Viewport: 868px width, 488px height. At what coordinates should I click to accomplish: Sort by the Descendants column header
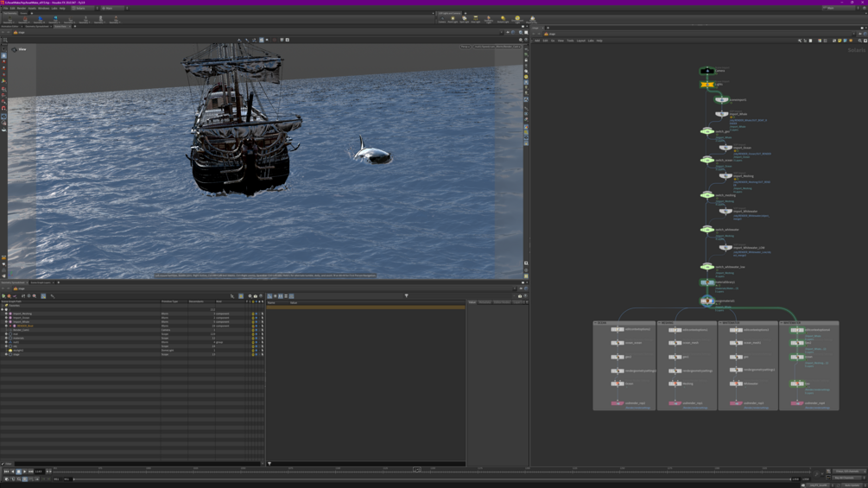(201, 301)
